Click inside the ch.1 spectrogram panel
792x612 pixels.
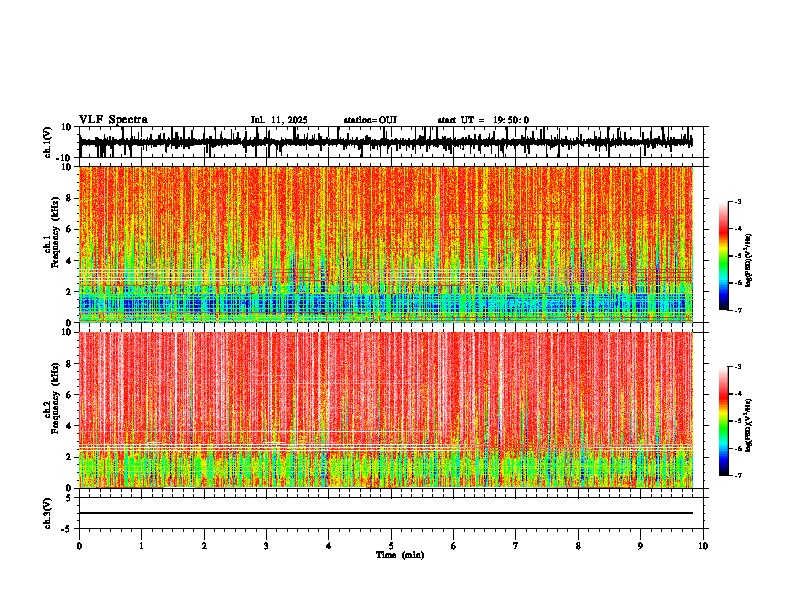point(385,244)
